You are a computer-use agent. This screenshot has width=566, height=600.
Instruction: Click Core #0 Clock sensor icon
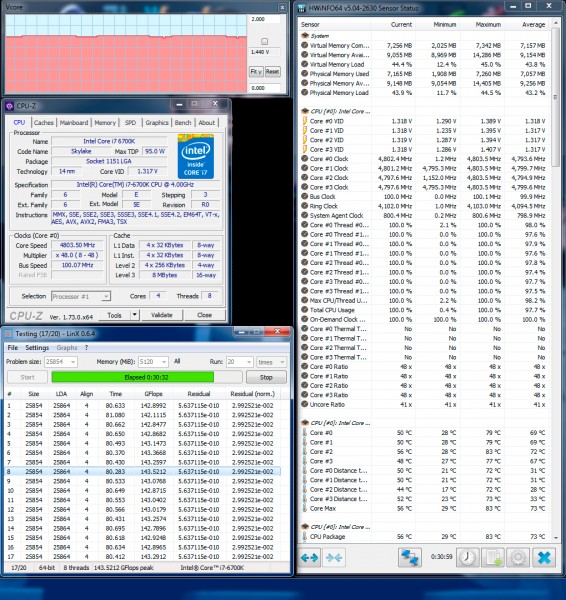[x=305, y=158]
